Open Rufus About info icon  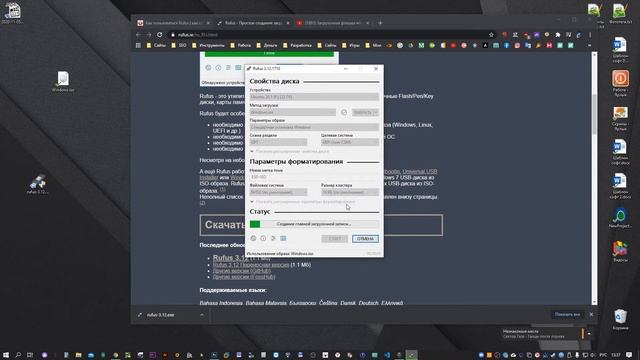[263, 238]
